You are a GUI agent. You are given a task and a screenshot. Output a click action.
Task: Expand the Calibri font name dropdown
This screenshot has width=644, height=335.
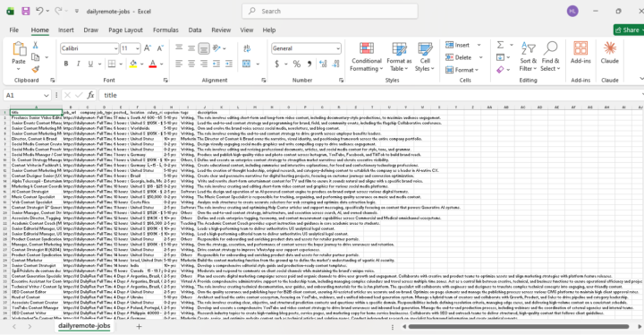115,48
